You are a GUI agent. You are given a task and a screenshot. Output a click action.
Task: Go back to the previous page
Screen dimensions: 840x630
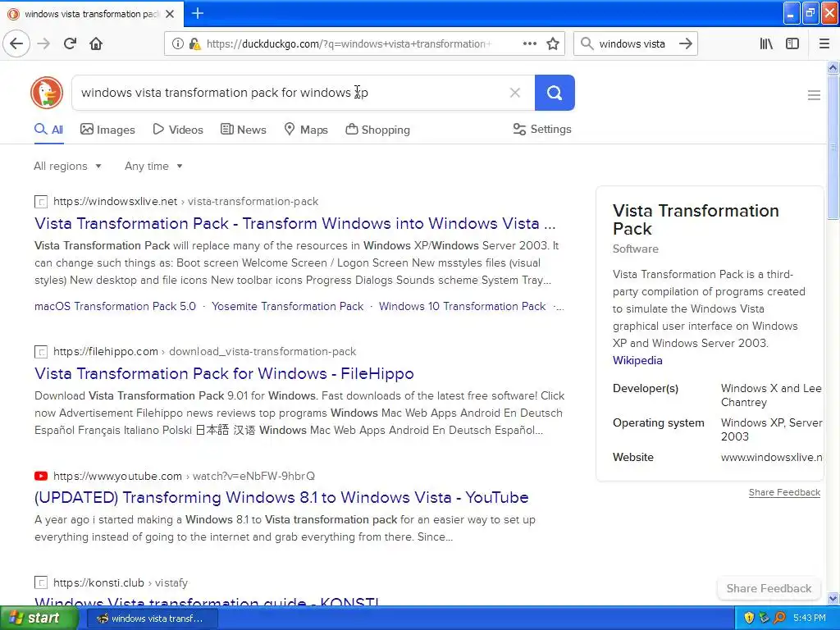coord(16,43)
